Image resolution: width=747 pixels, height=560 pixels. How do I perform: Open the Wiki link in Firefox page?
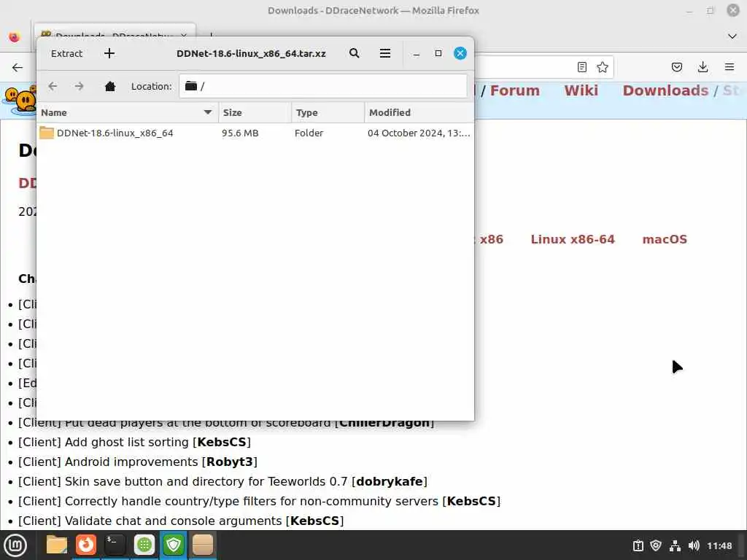581,90
